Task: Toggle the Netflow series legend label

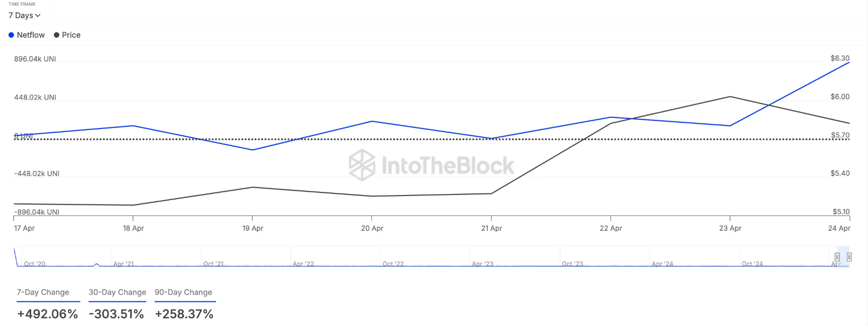Action: (x=31, y=35)
